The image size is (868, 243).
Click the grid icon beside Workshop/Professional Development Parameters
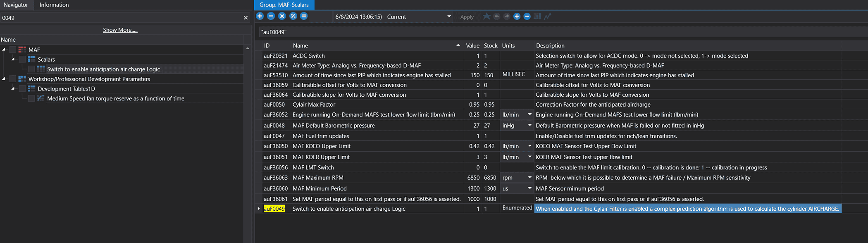click(22, 79)
